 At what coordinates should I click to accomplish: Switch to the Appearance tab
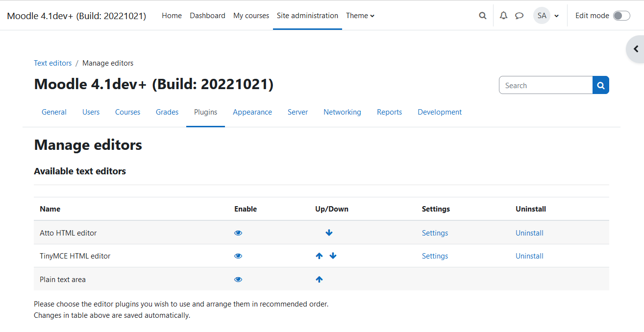pyautogui.click(x=252, y=112)
